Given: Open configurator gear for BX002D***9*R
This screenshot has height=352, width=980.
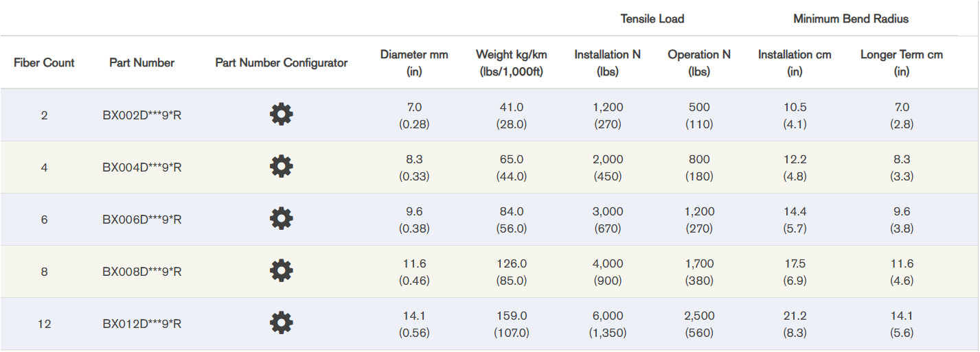Looking at the screenshot, I should click(281, 114).
